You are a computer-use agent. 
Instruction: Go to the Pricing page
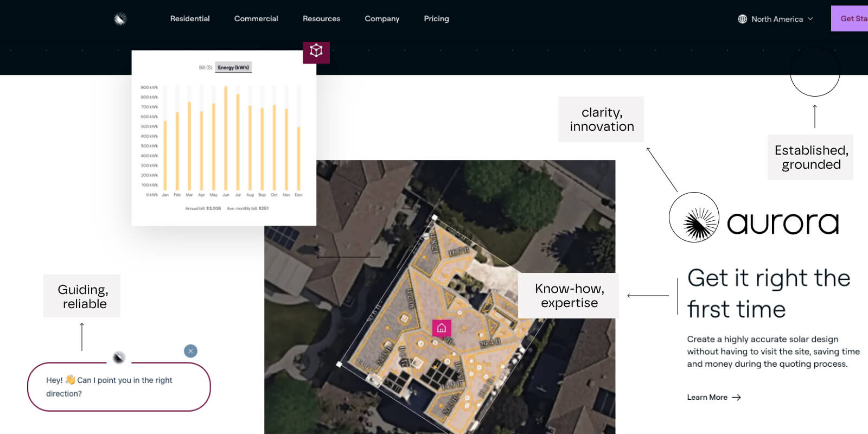point(436,18)
